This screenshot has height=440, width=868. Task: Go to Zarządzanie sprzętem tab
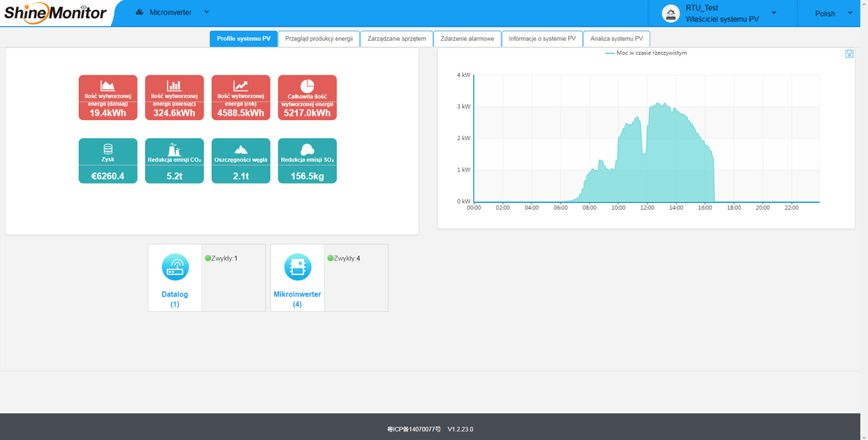coord(397,39)
